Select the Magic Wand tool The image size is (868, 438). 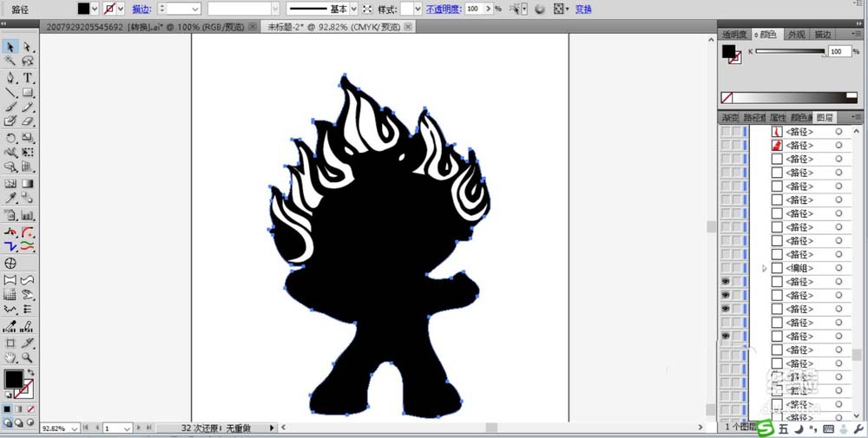tap(10, 61)
